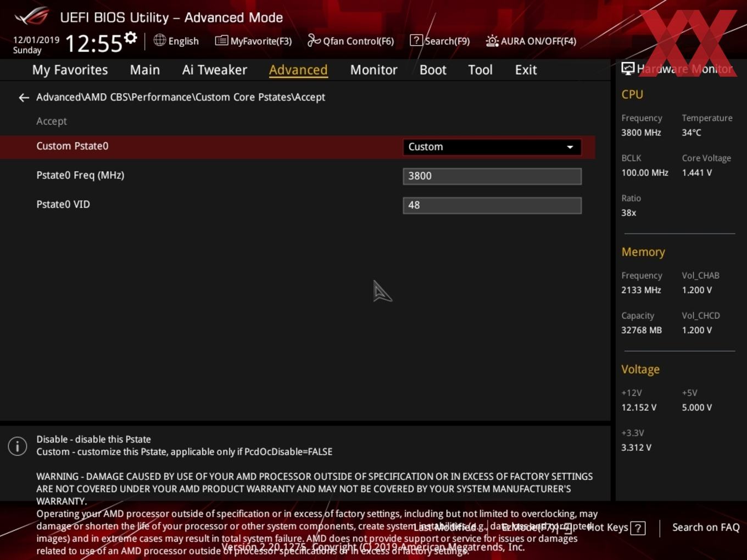
Task: Click the Hot Keys question mark box
Action: point(638,528)
